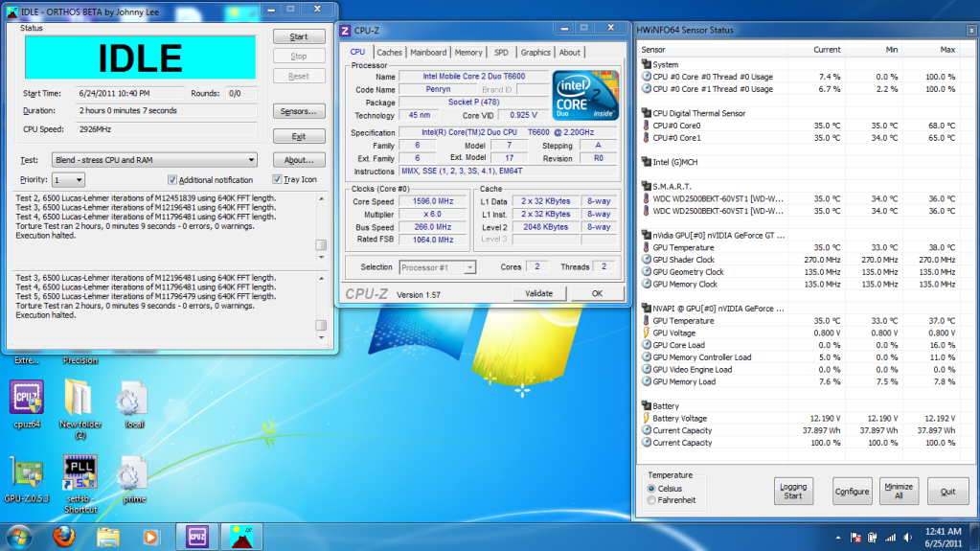Open the prime desktop file icon

tap(134, 478)
